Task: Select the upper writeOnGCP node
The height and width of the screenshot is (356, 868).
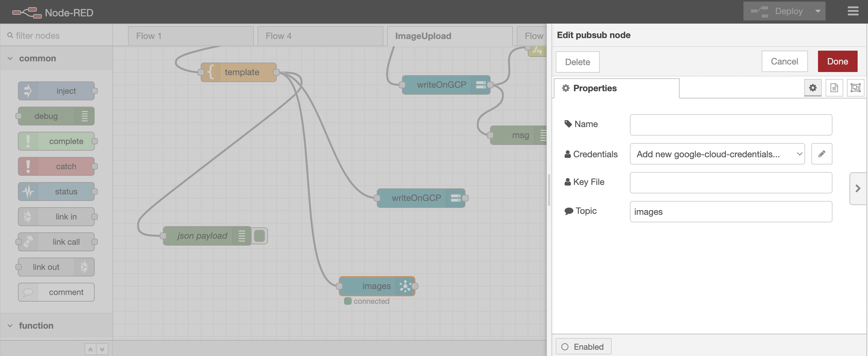Action: [446, 85]
